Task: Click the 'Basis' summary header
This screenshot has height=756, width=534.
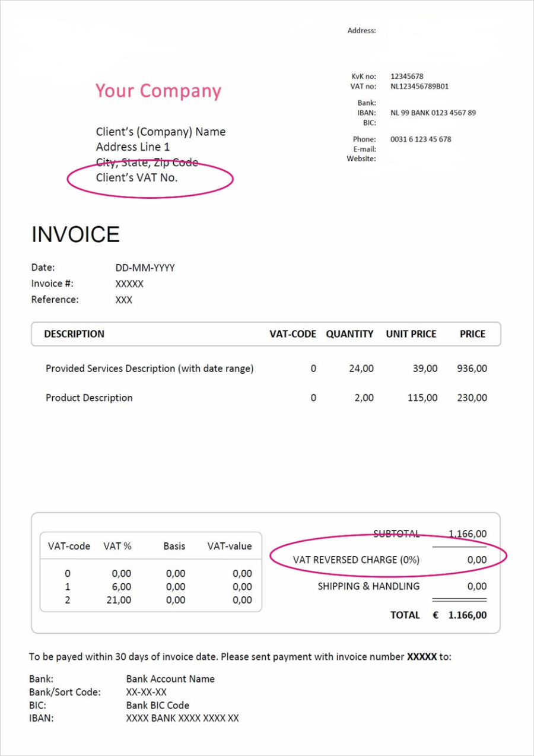Action: 174,546
